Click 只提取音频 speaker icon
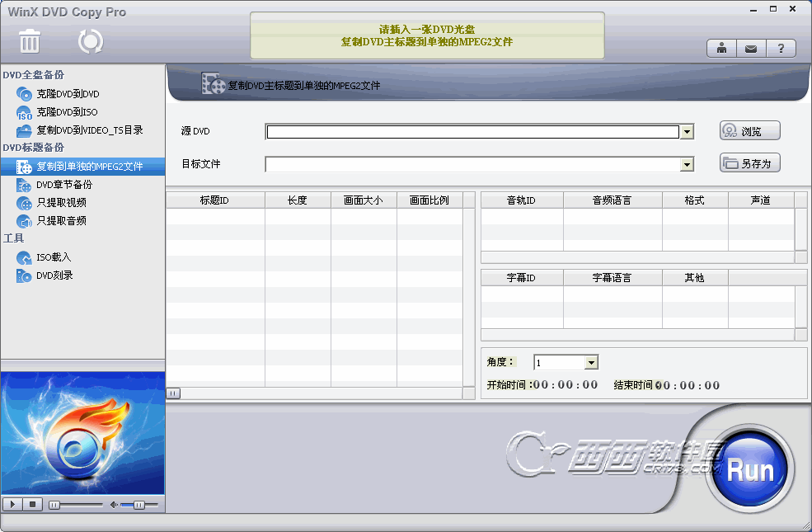Viewport: 812px width, 532px height. (24, 221)
